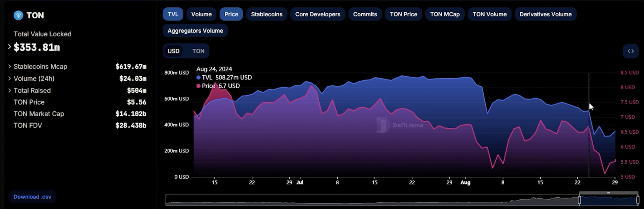Click the pink Price legend dot

[199, 86]
